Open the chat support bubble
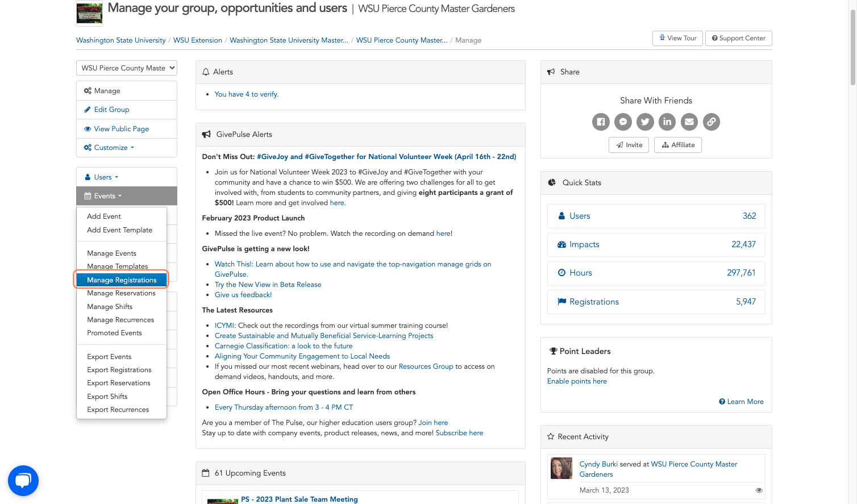This screenshot has height=504, width=857. click(x=23, y=481)
